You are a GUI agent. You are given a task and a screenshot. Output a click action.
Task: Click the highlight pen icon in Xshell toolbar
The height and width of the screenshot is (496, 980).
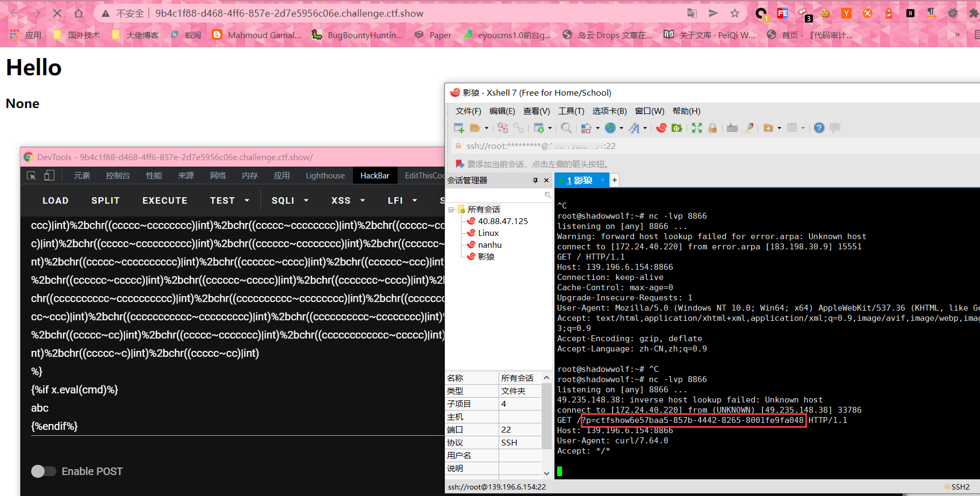(x=748, y=128)
